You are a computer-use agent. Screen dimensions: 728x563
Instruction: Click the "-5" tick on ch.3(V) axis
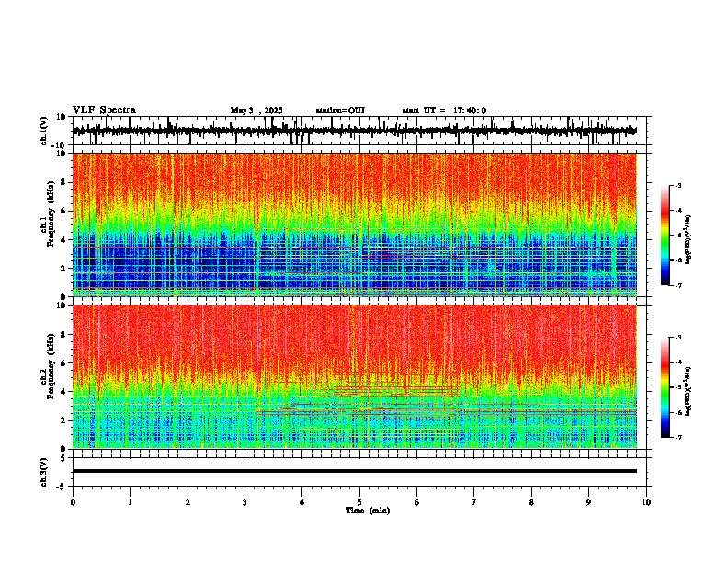pos(62,487)
